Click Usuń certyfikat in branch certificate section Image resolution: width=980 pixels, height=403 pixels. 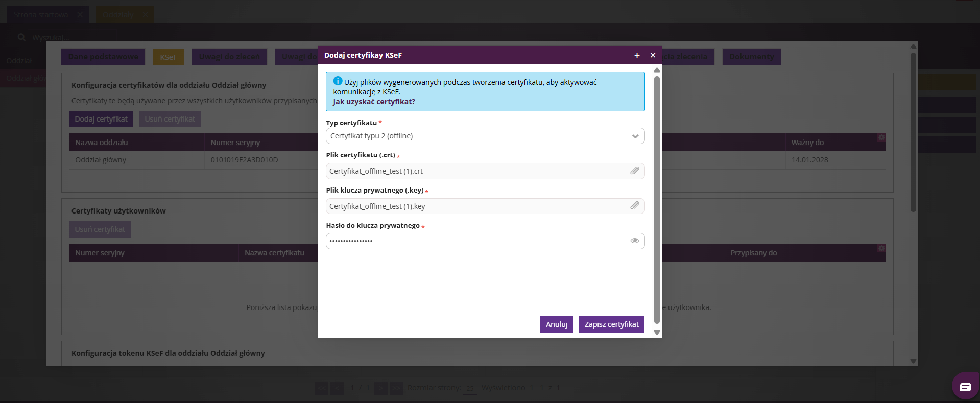(x=170, y=119)
